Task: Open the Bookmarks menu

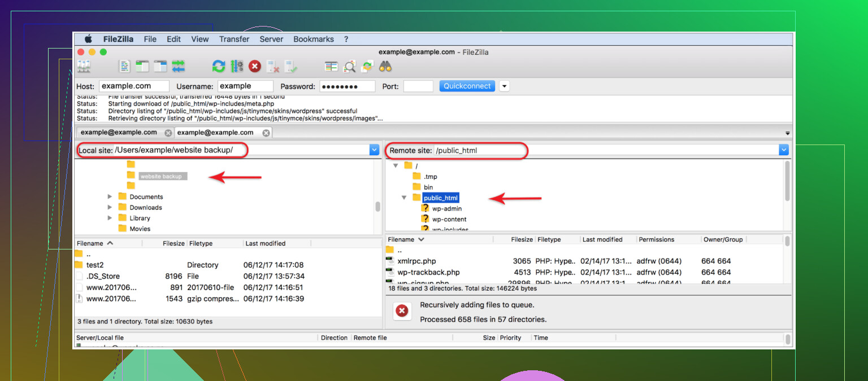Action: 314,39
